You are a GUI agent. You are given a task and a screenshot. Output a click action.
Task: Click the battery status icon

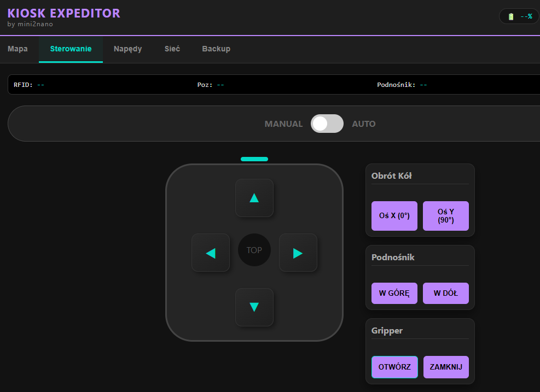pos(511,16)
